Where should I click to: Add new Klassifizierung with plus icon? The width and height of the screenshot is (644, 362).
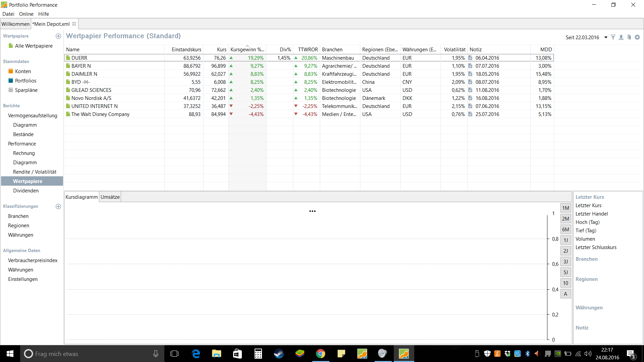[58, 206]
